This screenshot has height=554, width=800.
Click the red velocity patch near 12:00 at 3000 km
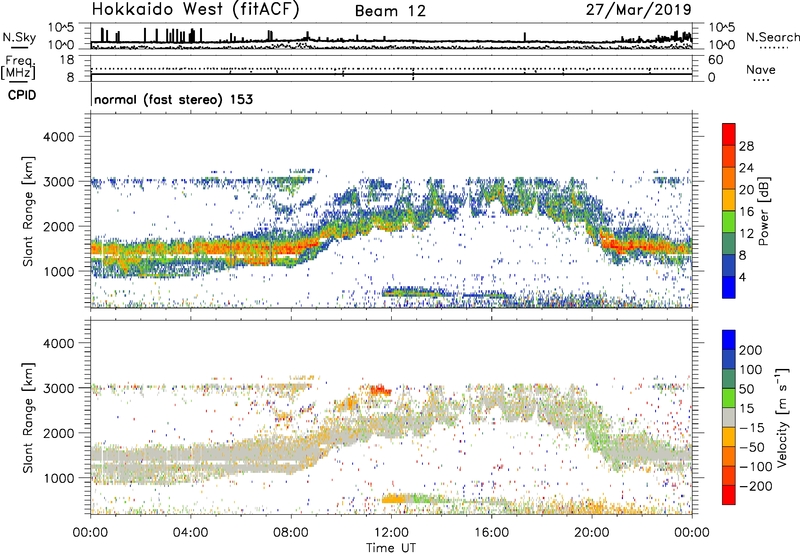pos(381,391)
